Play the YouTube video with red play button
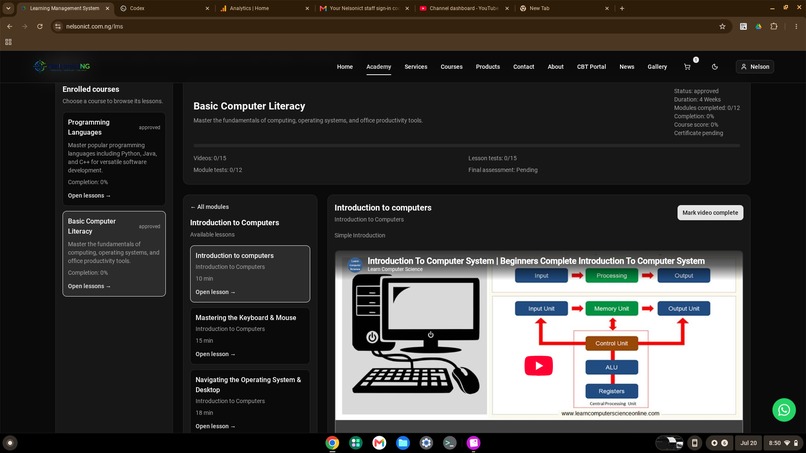This screenshot has height=453, width=806. pos(538,366)
